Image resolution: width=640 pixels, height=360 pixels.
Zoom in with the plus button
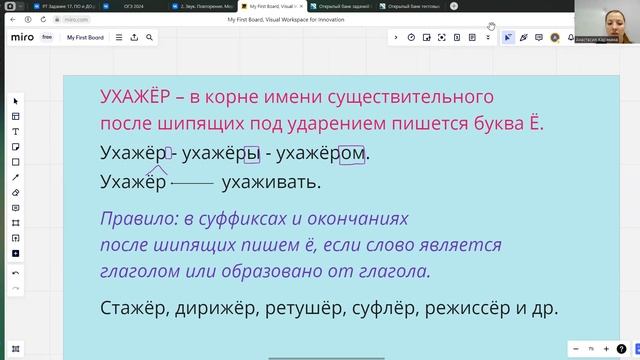(606, 349)
